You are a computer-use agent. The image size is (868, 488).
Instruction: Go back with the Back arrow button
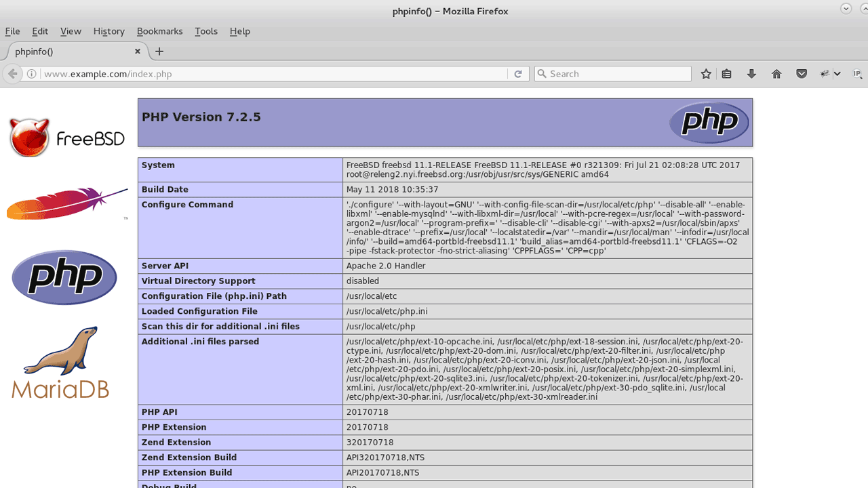click(12, 74)
